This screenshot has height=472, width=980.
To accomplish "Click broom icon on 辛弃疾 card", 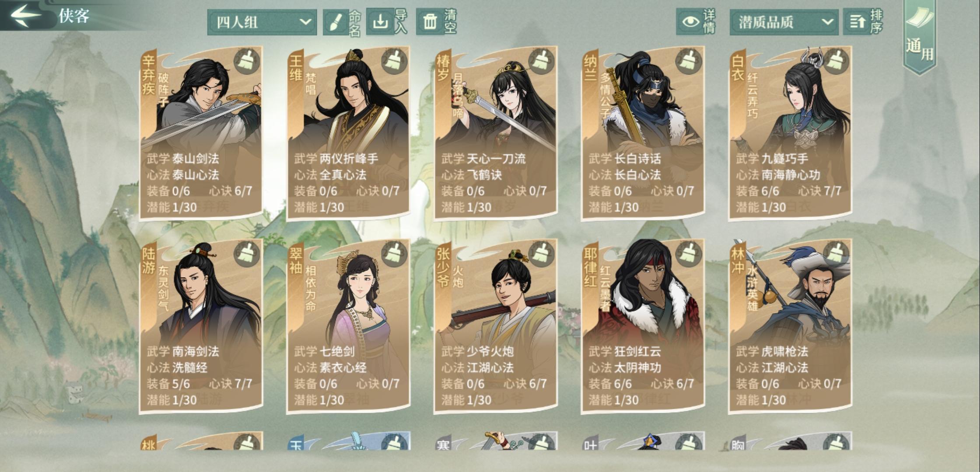I will pyautogui.click(x=247, y=61).
